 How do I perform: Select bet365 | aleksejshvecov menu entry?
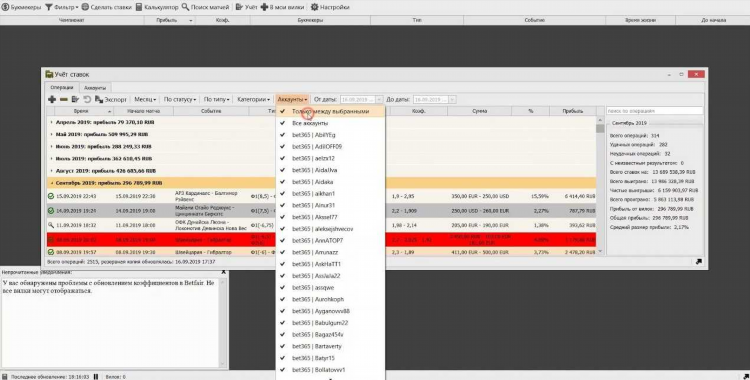(330, 229)
